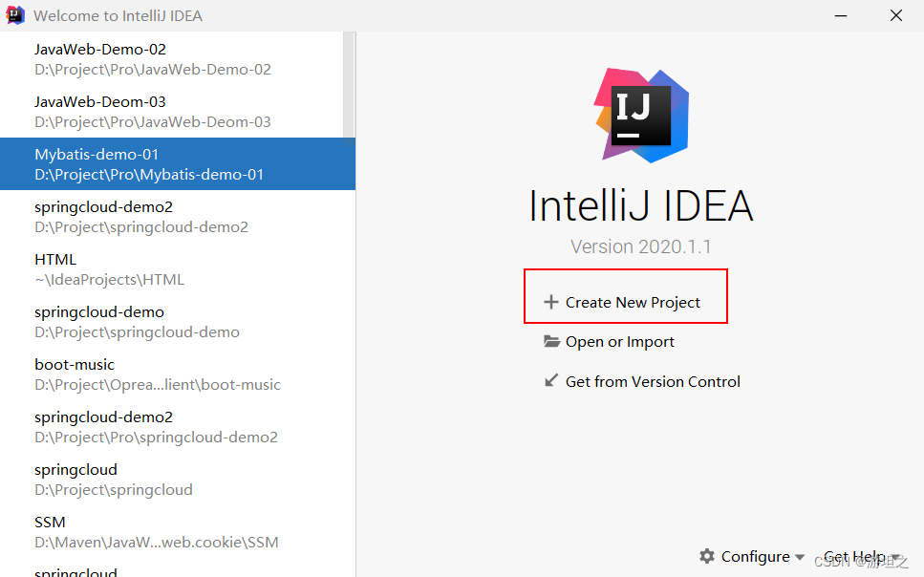
Task: Open the Get Help dropdown
Action: click(x=862, y=556)
